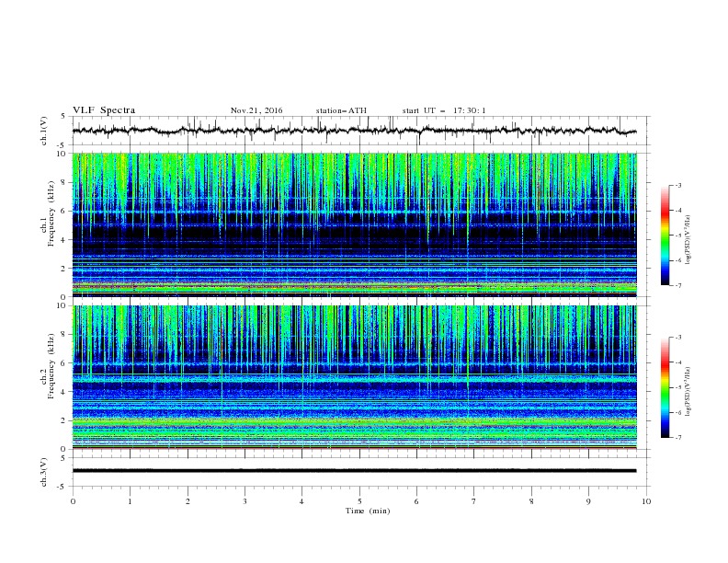Viewport: 728px width, 563px height.
Task: Click the ch.1 spectrogram panel
Action: click(x=354, y=224)
